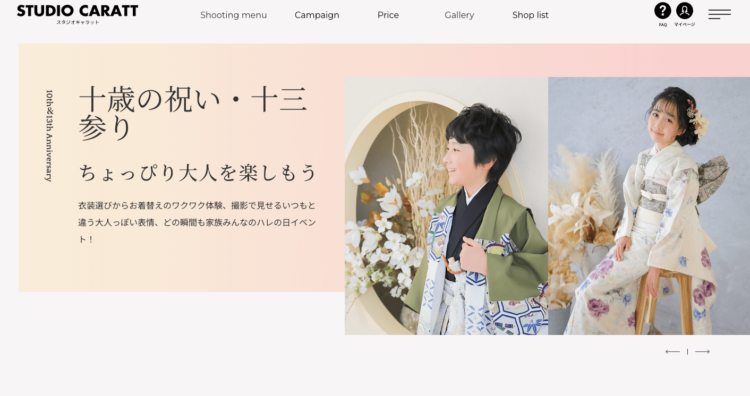The height and width of the screenshot is (396, 750).
Task: Click the ちょっぴり大人を楽しもう subtitle
Action: [198, 173]
